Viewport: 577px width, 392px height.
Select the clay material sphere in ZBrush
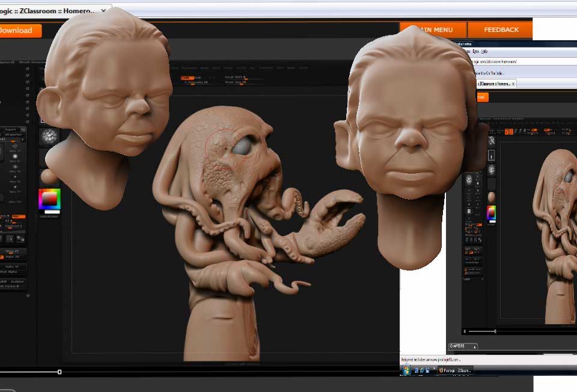(x=48, y=176)
